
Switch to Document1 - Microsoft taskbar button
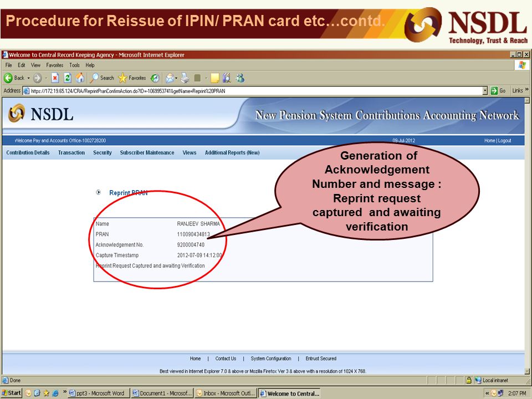tap(162, 393)
